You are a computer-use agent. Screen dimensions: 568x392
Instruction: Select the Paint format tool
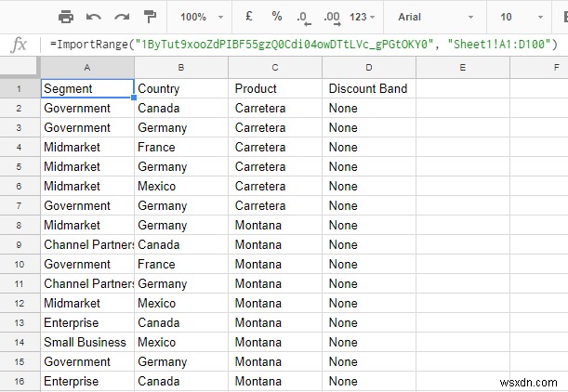click(150, 17)
